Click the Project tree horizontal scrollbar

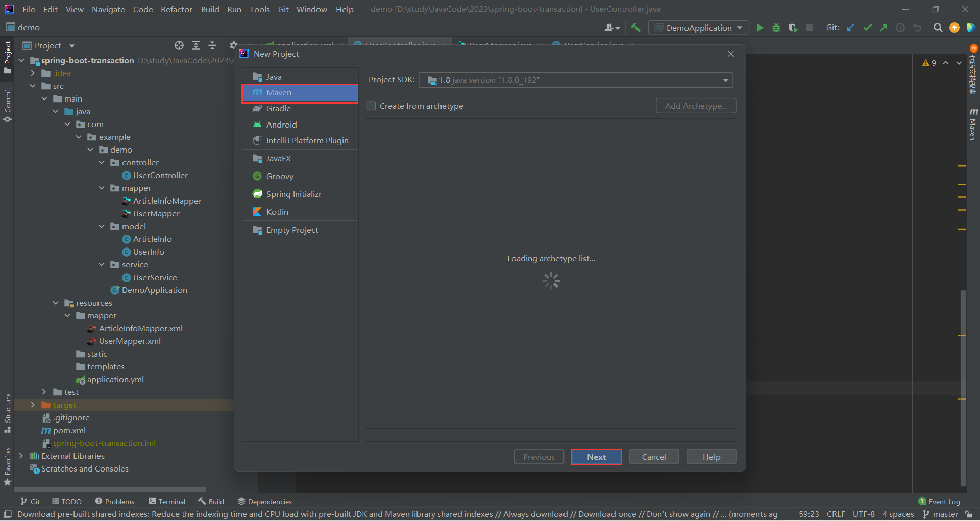coord(110,489)
